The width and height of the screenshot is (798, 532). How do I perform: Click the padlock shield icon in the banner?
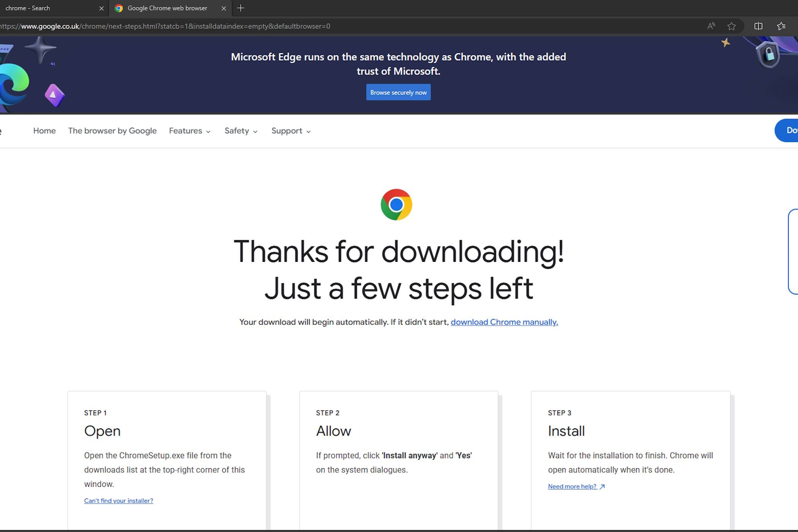(769, 54)
